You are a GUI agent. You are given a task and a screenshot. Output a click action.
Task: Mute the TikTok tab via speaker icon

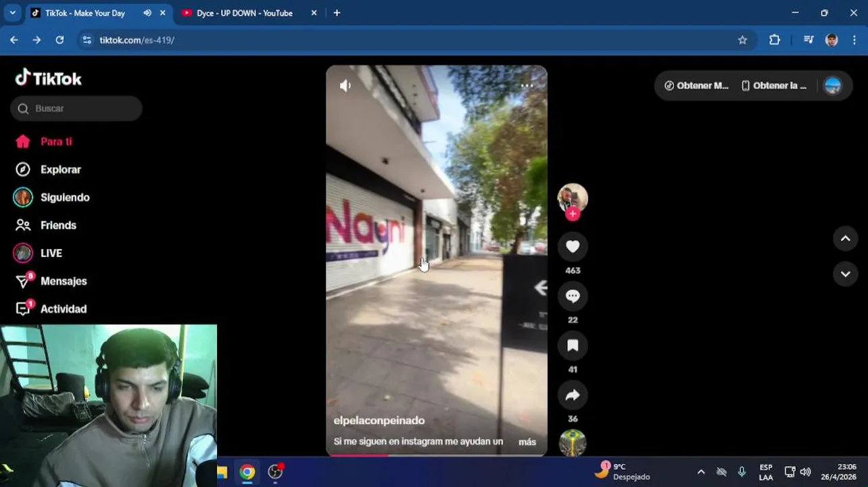click(x=147, y=13)
